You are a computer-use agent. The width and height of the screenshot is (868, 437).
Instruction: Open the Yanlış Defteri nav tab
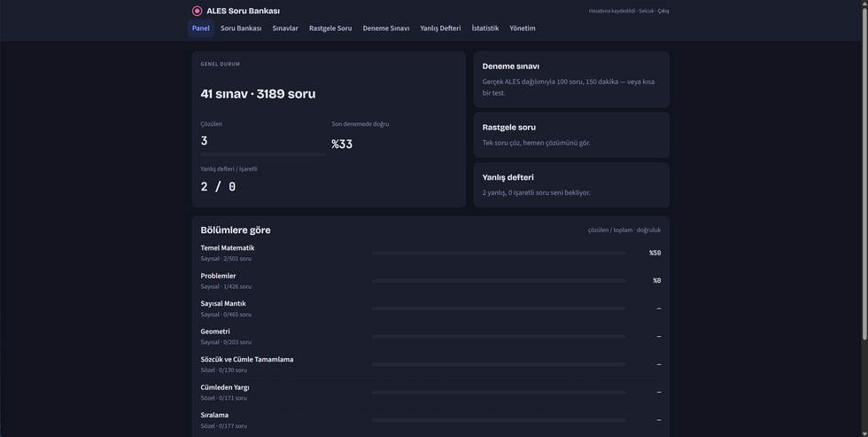(x=440, y=28)
